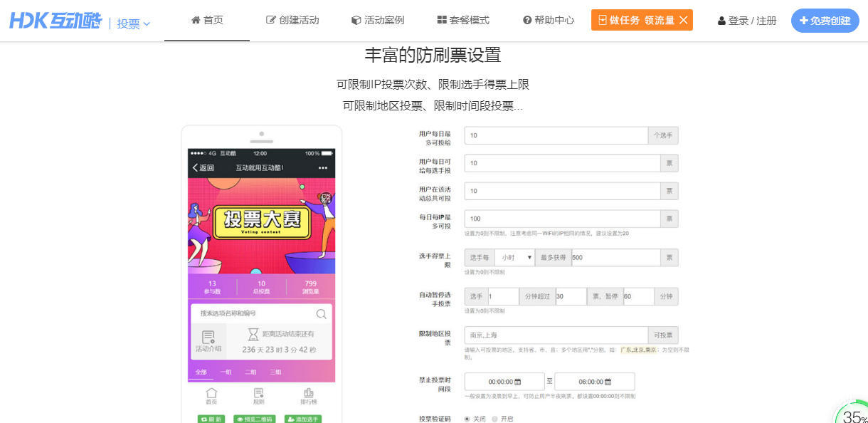Click the QR code icon on vote banner
The image size is (868, 423).
pyautogui.click(x=325, y=199)
